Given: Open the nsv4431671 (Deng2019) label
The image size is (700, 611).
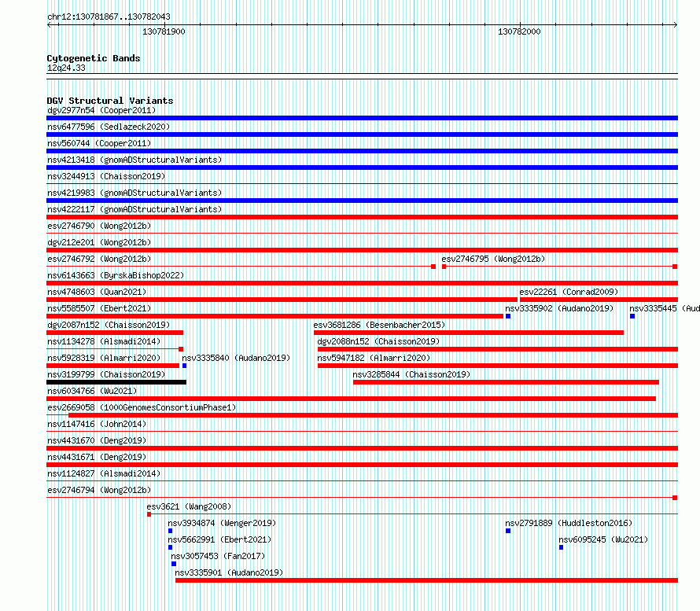Looking at the screenshot, I should pos(97,457).
